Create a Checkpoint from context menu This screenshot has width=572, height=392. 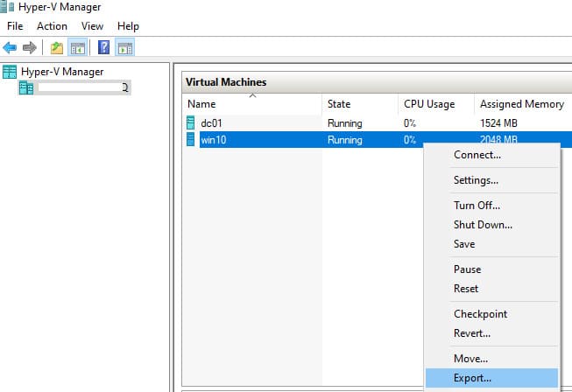(x=491, y=313)
